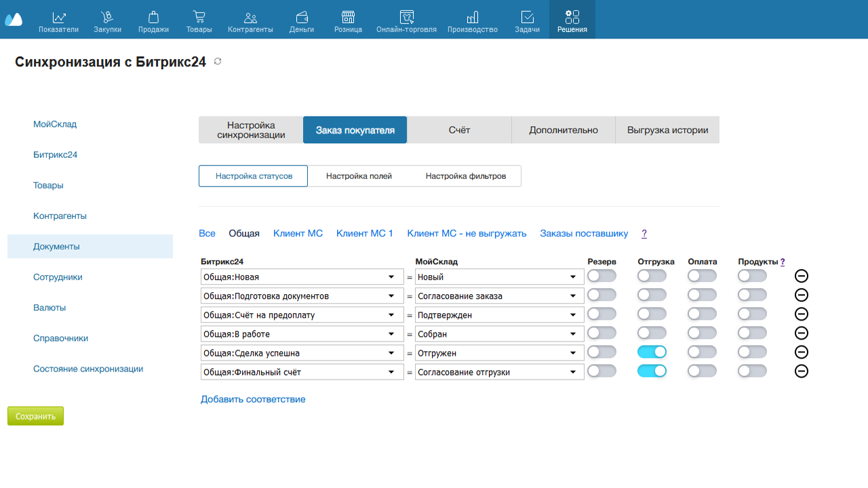Screen dimensions: 868x488
Task: Go to the Розница store icon
Action: pos(348,17)
